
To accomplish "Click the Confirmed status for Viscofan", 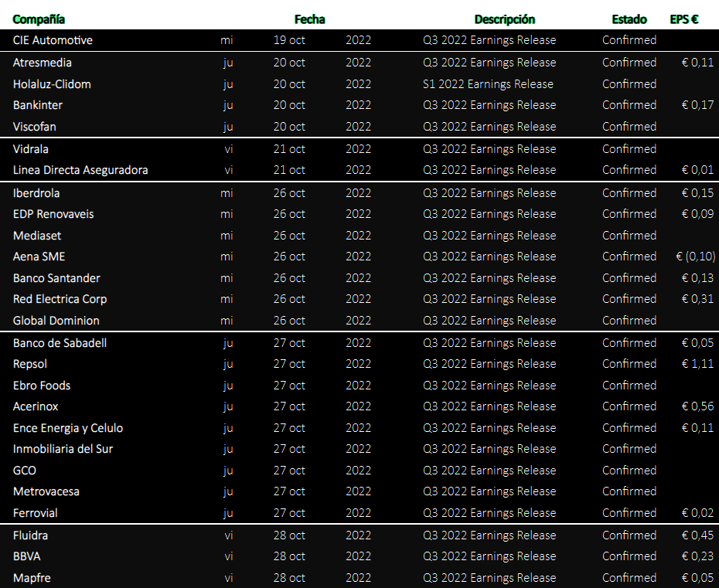I will [629, 127].
